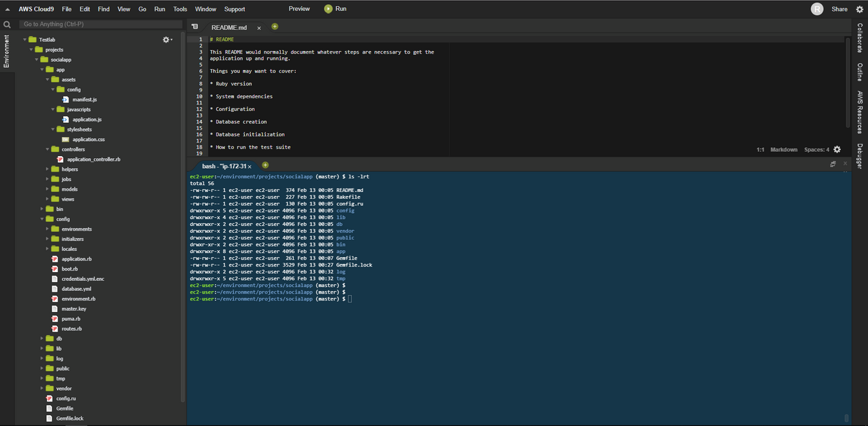
Task: Open editor status bar gear settings
Action: tap(837, 149)
